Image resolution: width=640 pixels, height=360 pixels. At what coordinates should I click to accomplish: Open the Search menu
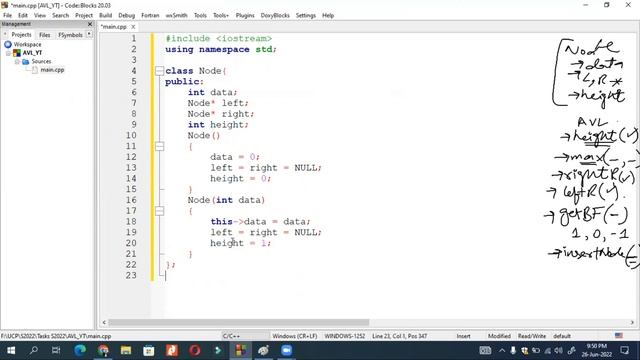click(60, 15)
